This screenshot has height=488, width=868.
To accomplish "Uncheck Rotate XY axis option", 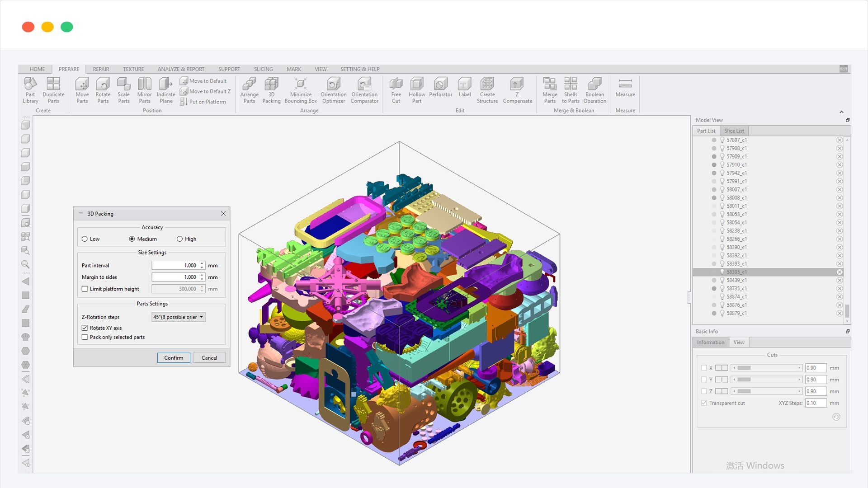I will 85,328.
